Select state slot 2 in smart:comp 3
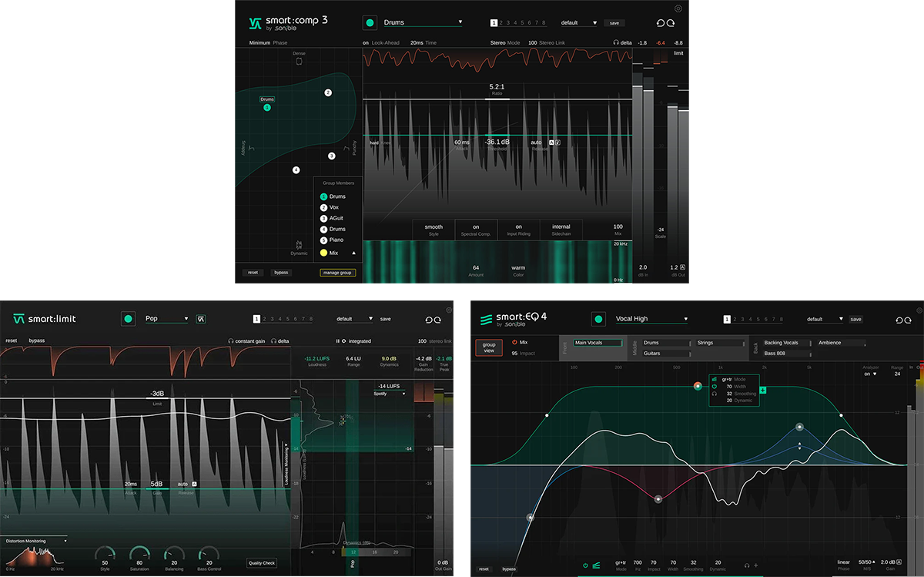Image resolution: width=924 pixels, height=577 pixels. [502, 23]
